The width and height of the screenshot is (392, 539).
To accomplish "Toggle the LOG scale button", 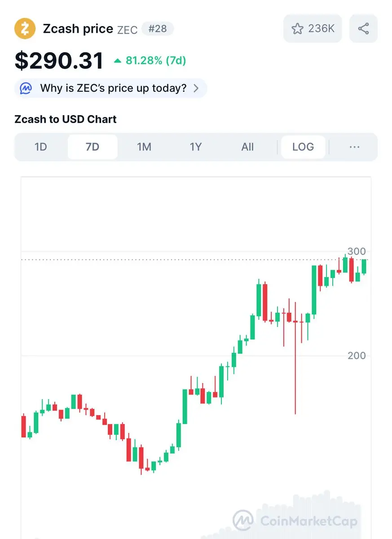I will tap(303, 147).
